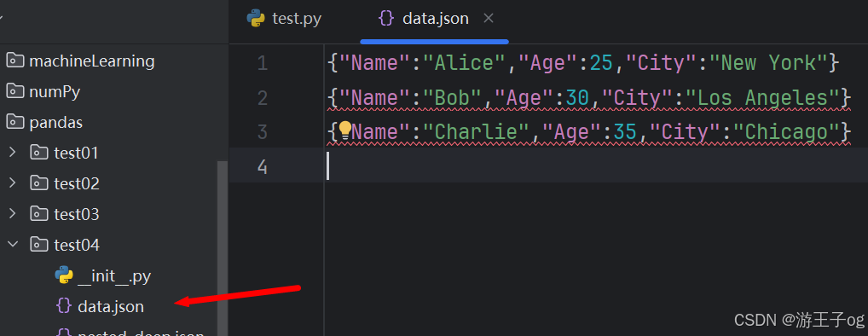Collapse the test04 folder chevron
Image resolution: width=868 pixels, height=336 pixels.
coord(14,244)
